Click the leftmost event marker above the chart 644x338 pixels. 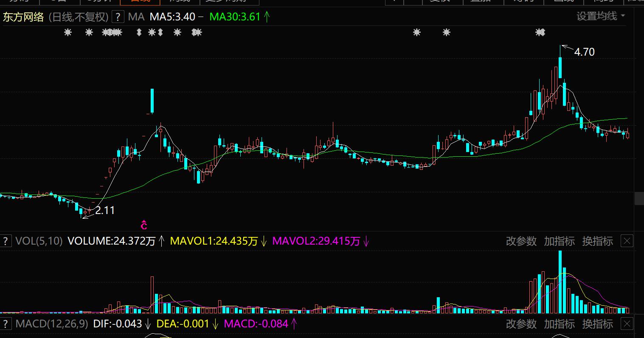[x=67, y=32]
